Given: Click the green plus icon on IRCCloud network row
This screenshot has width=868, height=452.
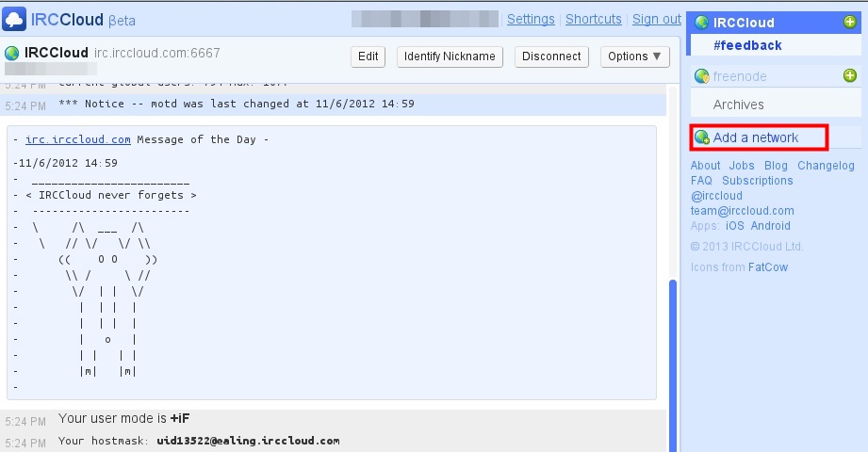Looking at the screenshot, I should [850, 23].
